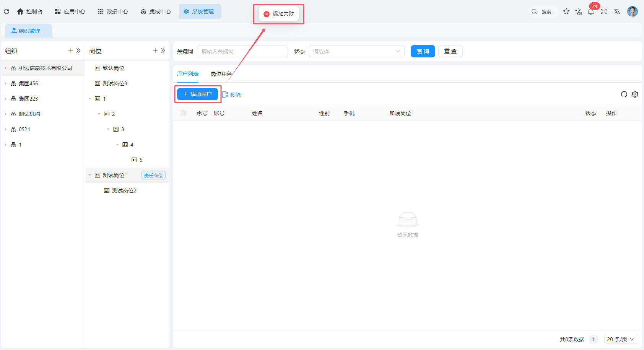Viewport: 644px width, 350px height.
Task: Open 集成中心 in top navigation
Action: (x=156, y=11)
